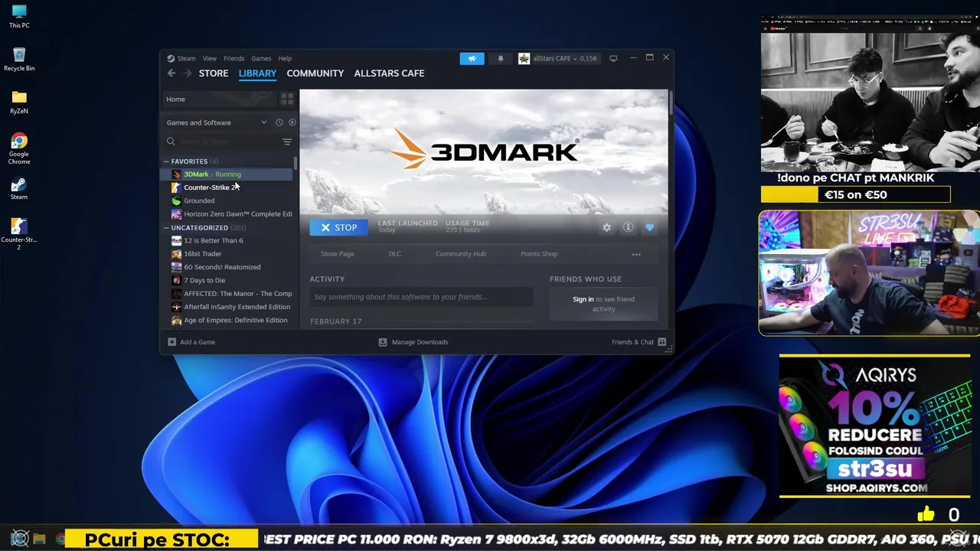Open Friends & Chat
The image size is (980, 551).
pos(639,342)
